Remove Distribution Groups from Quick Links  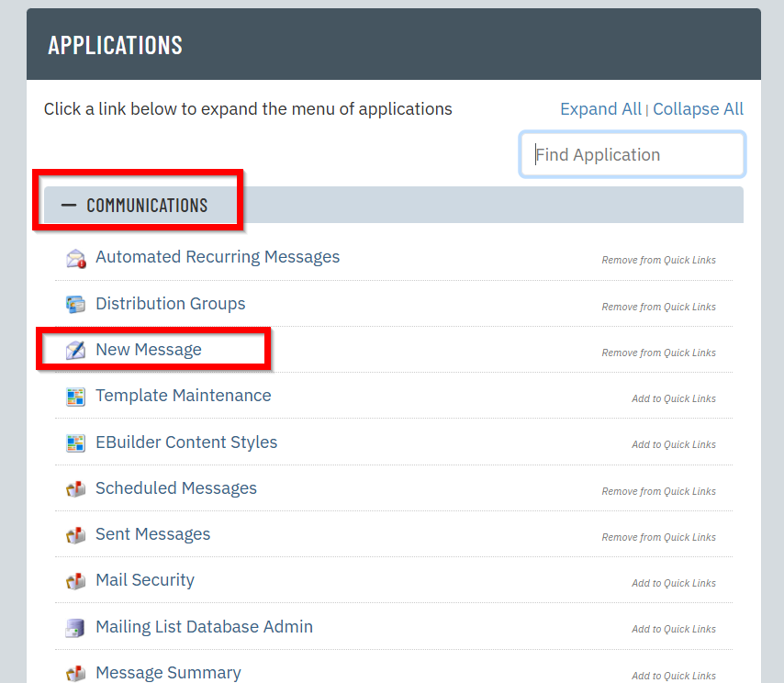point(658,307)
